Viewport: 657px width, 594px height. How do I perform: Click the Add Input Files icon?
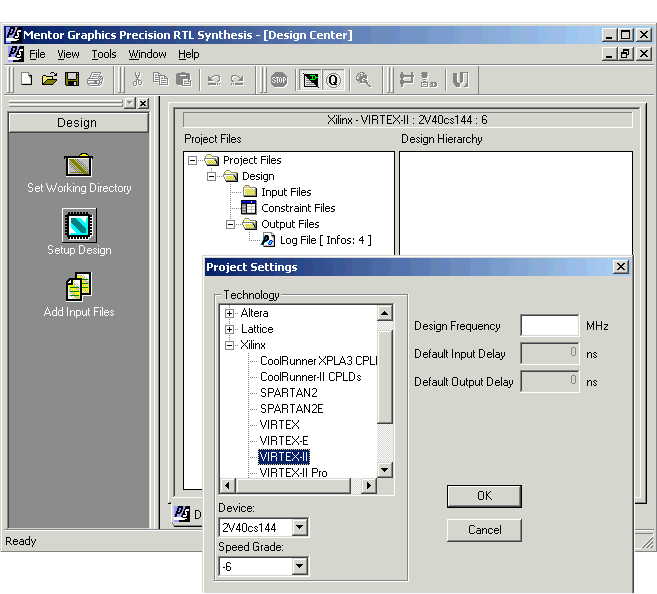pyautogui.click(x=79, y=287)
